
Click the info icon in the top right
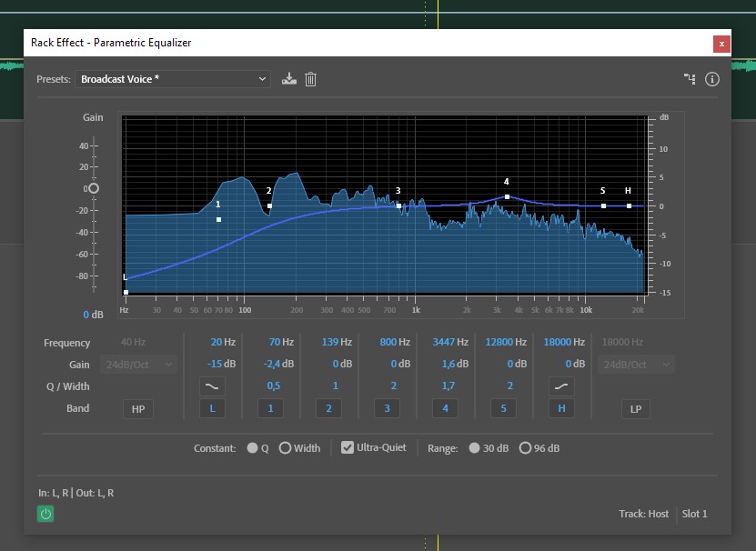712,79
